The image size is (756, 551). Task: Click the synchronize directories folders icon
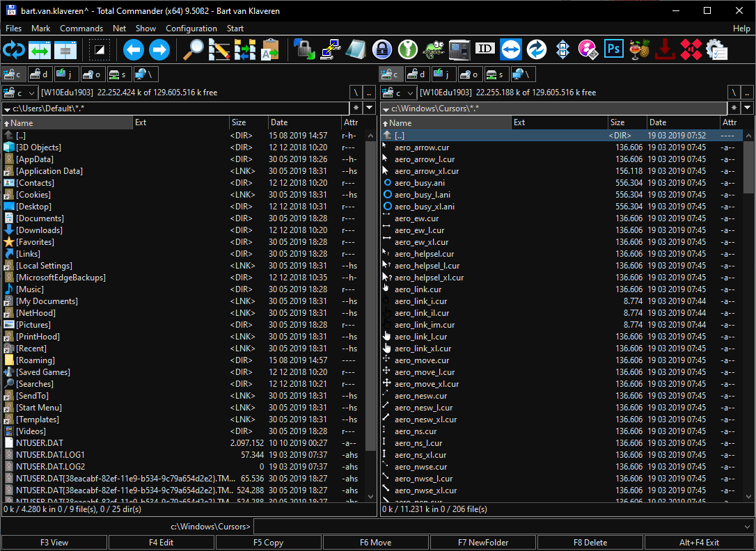pos(245,49)
